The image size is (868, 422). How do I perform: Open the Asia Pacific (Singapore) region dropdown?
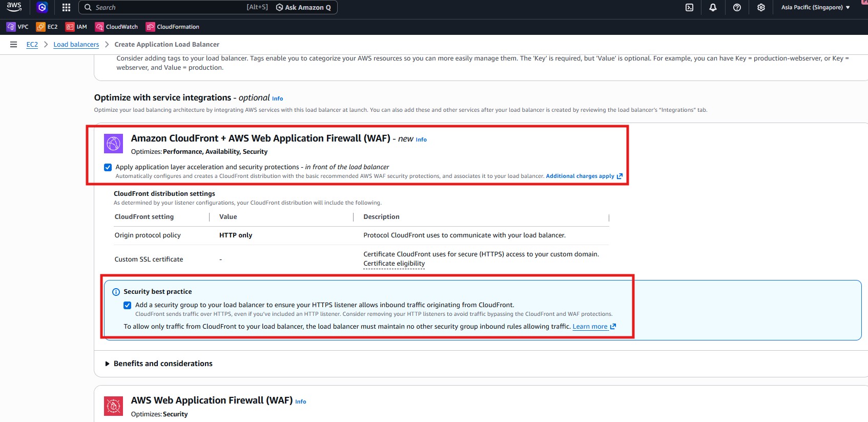(x=815, y=7)
